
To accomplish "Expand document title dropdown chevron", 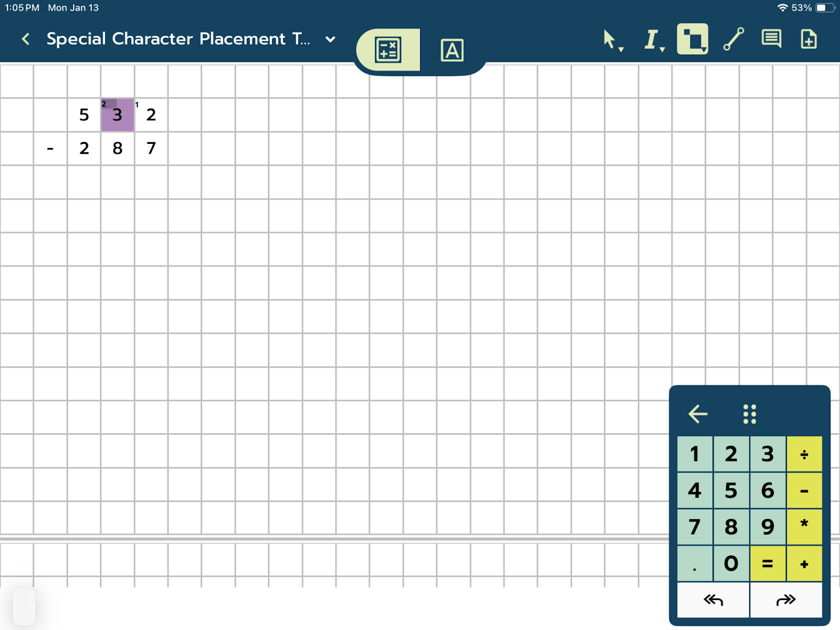I will (330, 39).
